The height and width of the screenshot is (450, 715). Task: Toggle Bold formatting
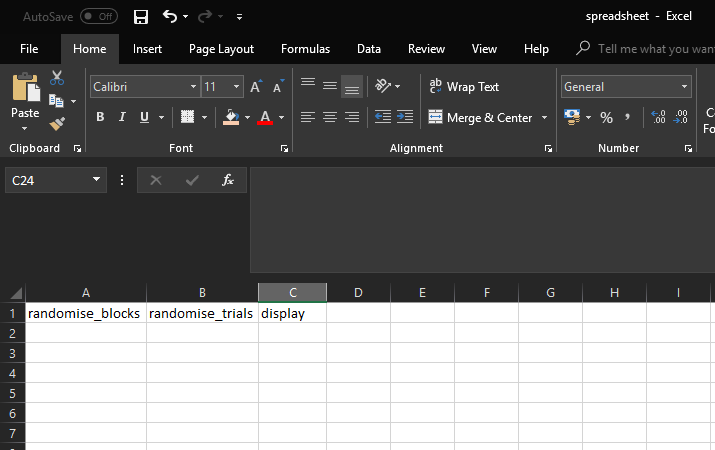point(100,118)
